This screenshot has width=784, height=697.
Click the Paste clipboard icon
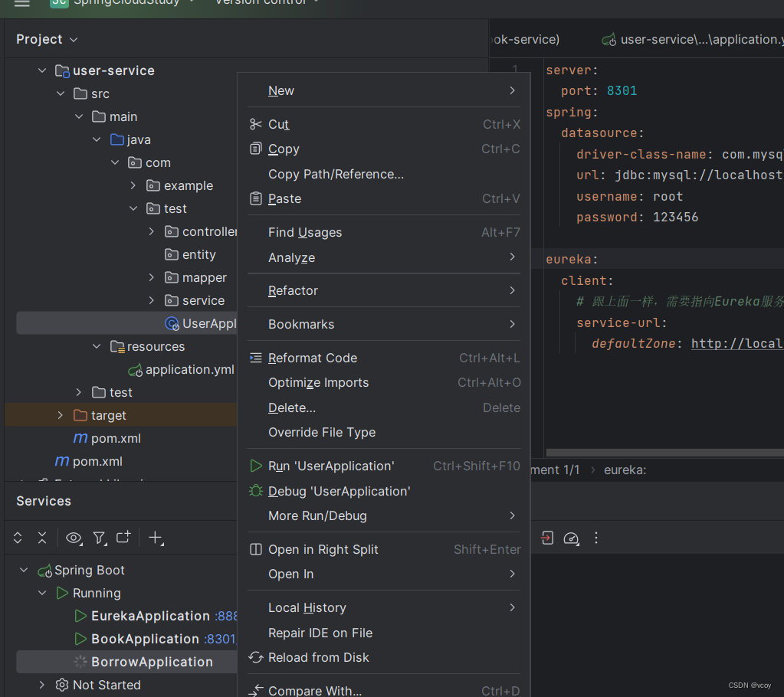tap(255, 198)
